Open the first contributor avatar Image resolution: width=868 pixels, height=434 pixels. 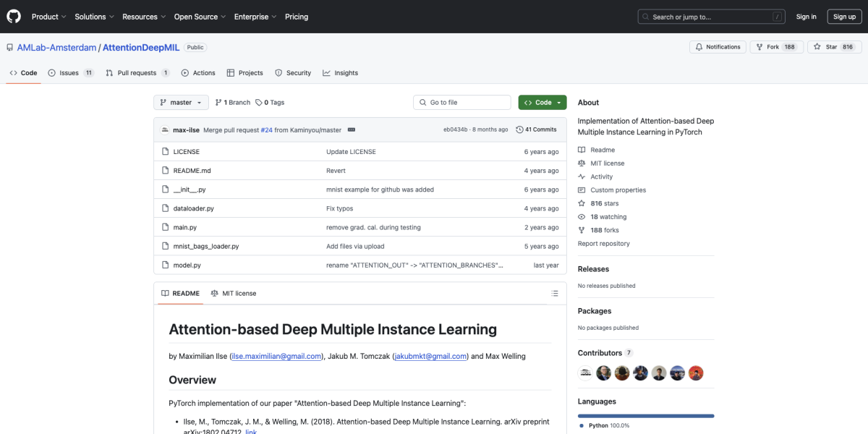pyautogui.click(x=586, y=373)
